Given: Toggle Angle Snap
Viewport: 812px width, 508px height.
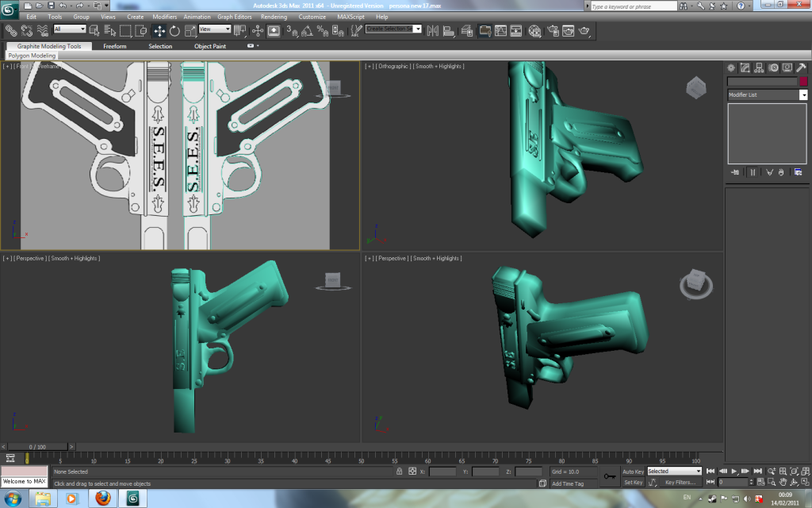Looking at the screenshot, I should (307, 31).
